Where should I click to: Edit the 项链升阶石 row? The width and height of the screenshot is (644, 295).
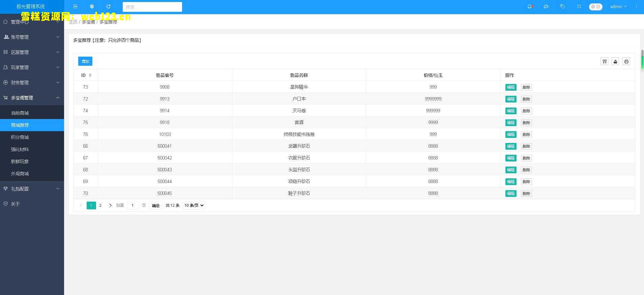pyautogui.click(x=511, y=182)
